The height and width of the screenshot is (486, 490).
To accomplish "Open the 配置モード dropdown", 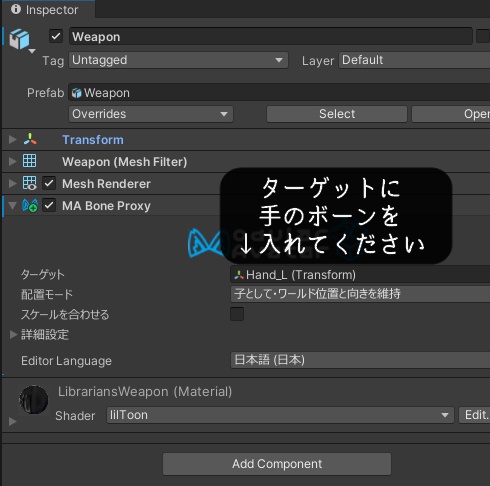I will [x=360, y=294].
